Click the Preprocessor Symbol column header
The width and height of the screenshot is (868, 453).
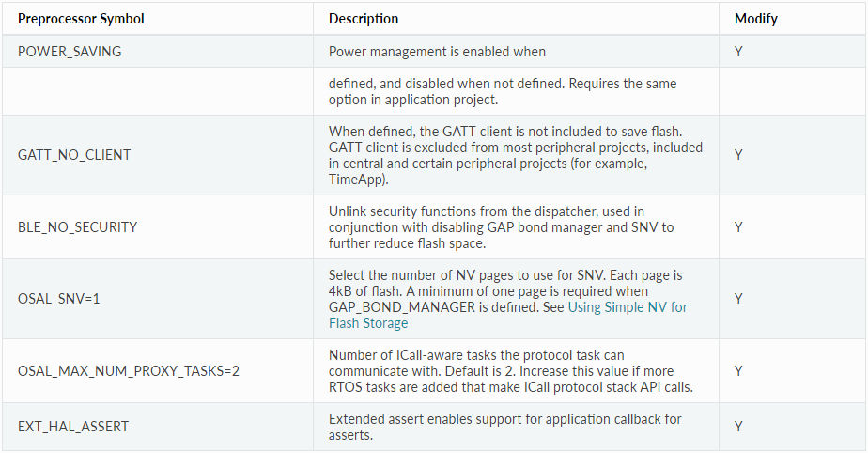(81, 19)
